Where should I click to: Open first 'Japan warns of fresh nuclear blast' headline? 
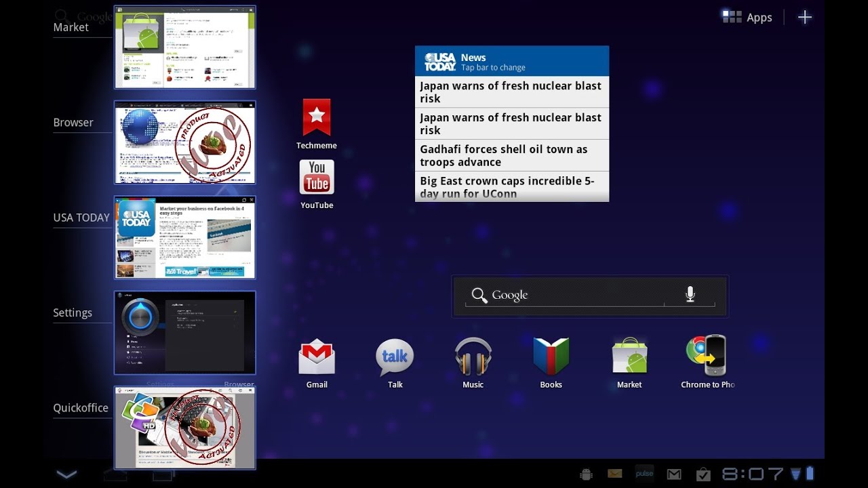tap(512, 92)
